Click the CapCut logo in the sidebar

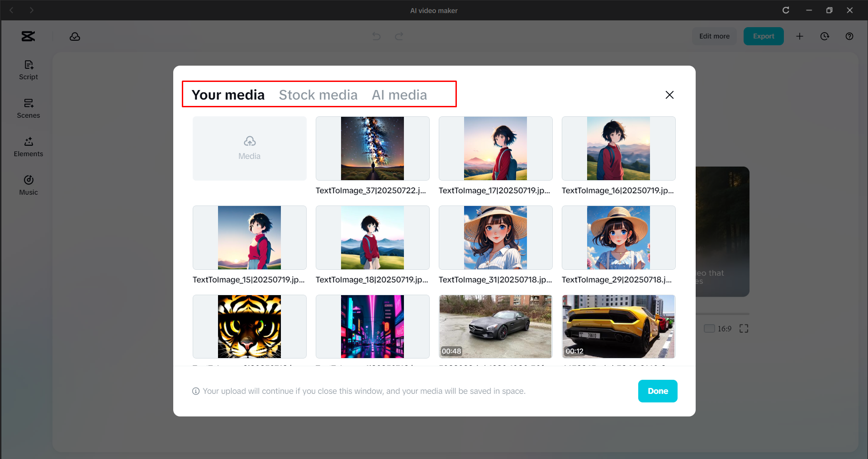(x=28, y=36)
